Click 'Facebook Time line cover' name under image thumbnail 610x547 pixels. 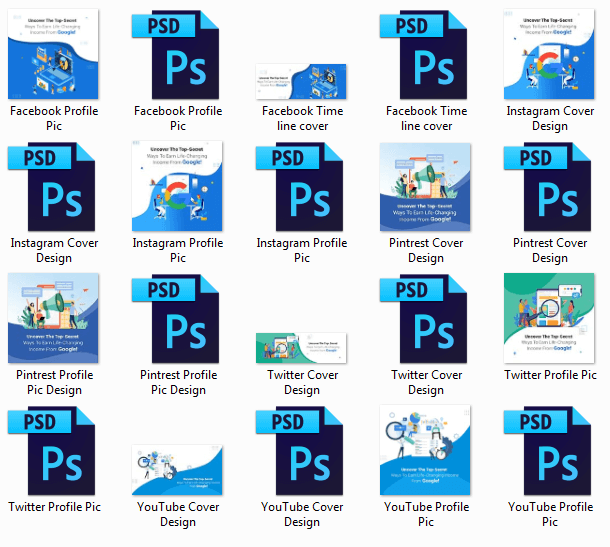[x=302, y=118]
